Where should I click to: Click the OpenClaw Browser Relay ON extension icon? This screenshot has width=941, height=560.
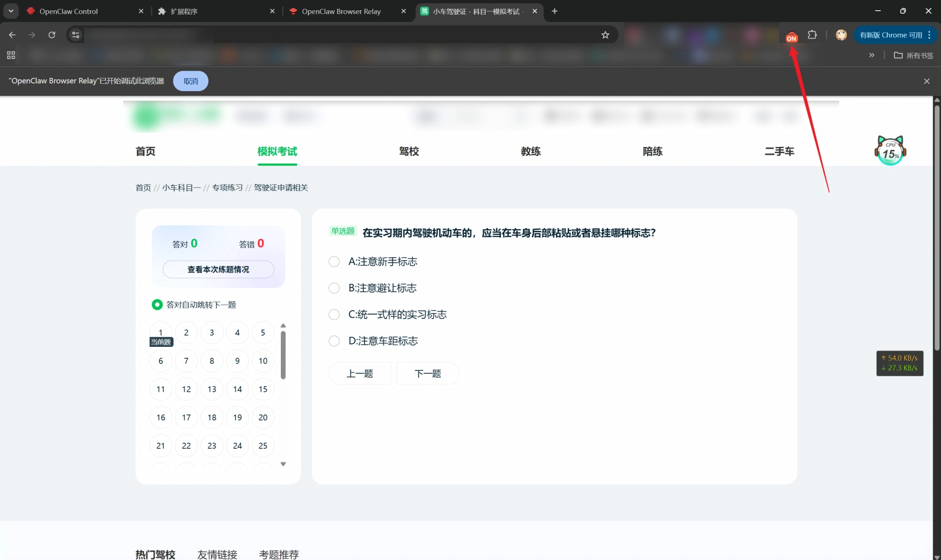tap(791, 37)
